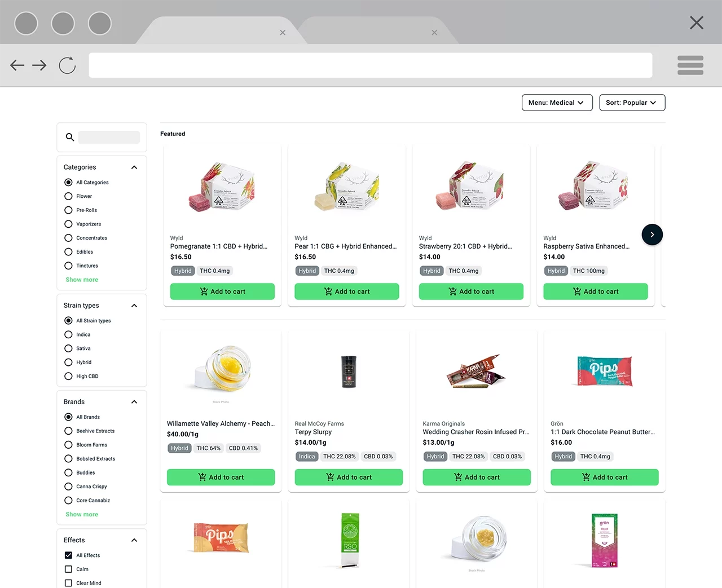Click the search magnifier icon in the sidebar

pos(69,137)
